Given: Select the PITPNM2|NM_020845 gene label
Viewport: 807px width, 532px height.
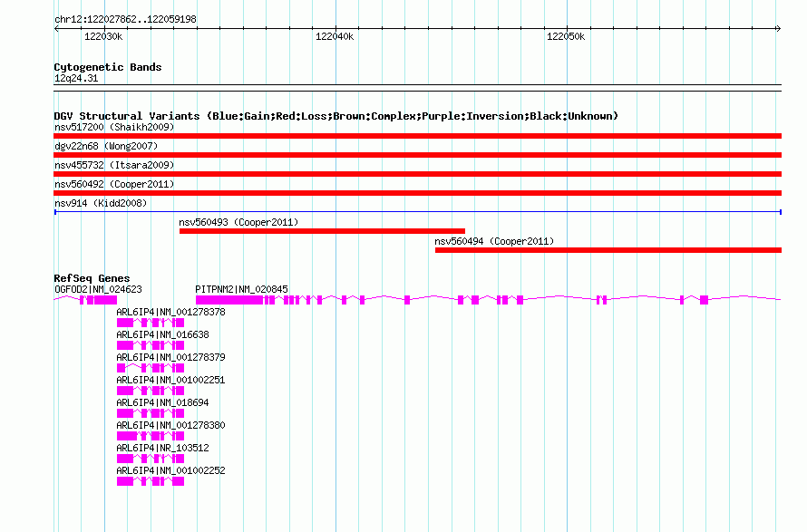Looking at the screenshot, I should pyautogui.click(x=241, y=289).
